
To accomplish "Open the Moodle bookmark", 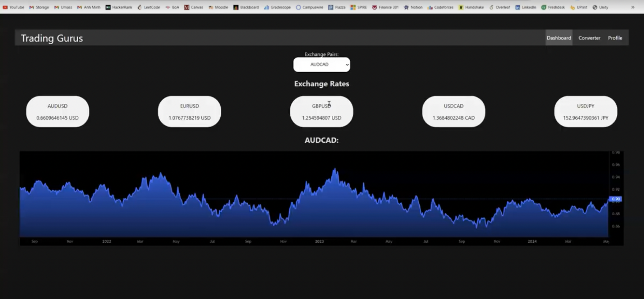I will coord(218,7).
